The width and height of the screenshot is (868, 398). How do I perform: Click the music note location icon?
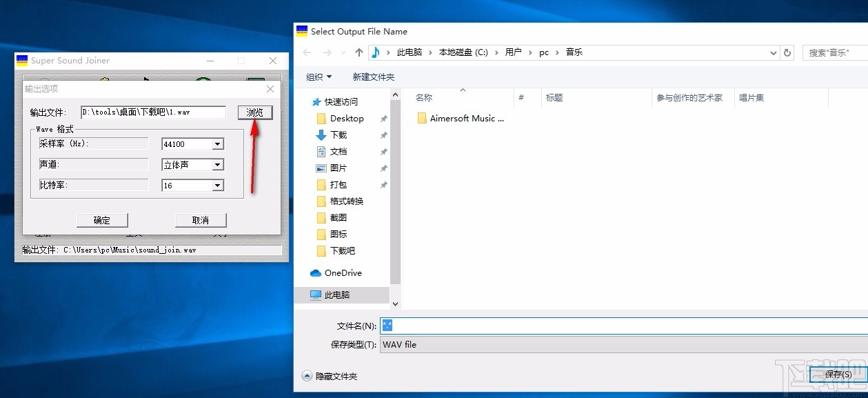coord(376,52)
